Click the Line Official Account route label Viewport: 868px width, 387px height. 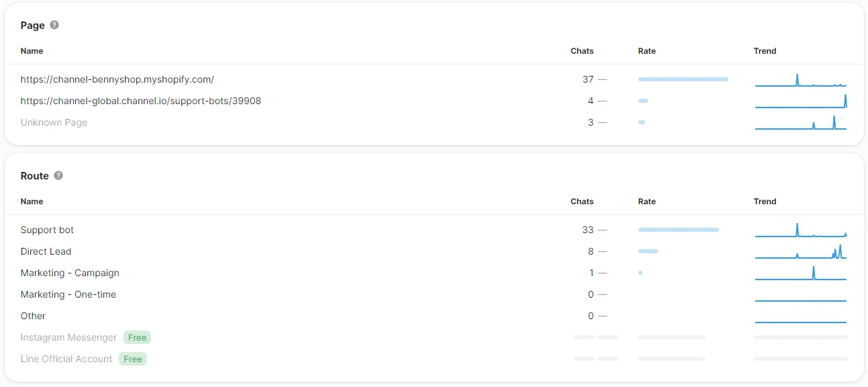coord(66,359)
